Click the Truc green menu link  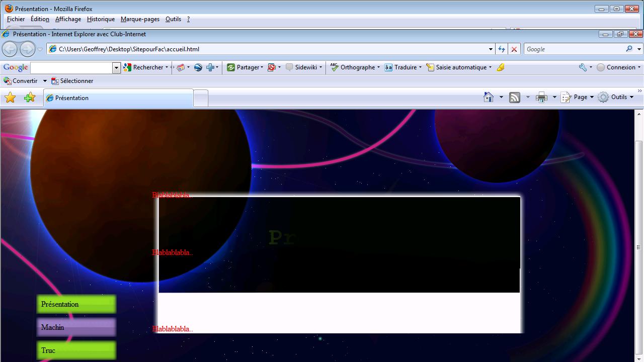tap(76, 350)
